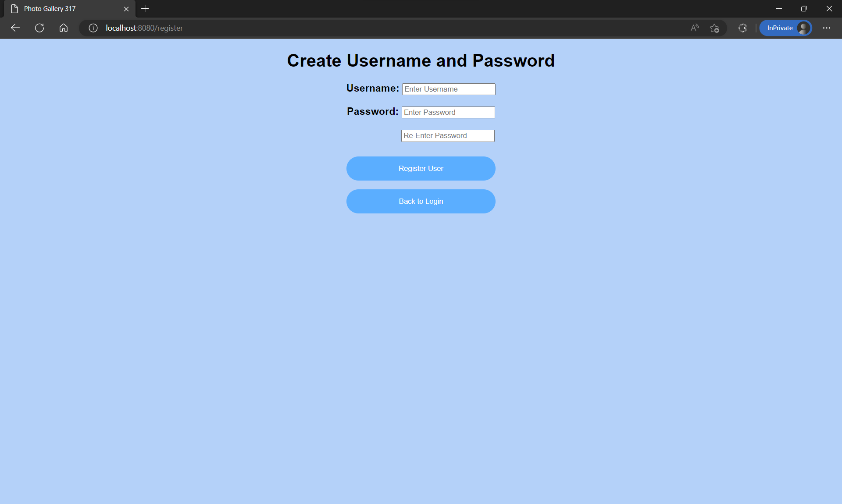
Task: Click the Register User button
Action: tap(421, 169)
